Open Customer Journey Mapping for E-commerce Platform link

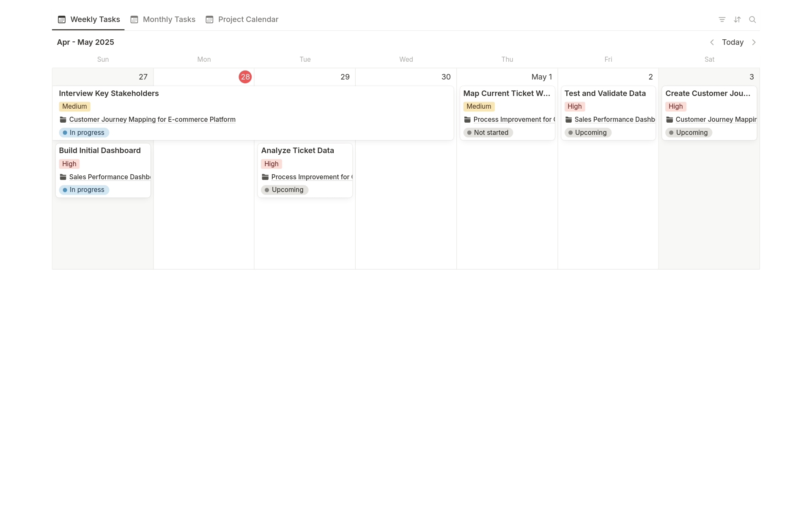coord(152,120)
